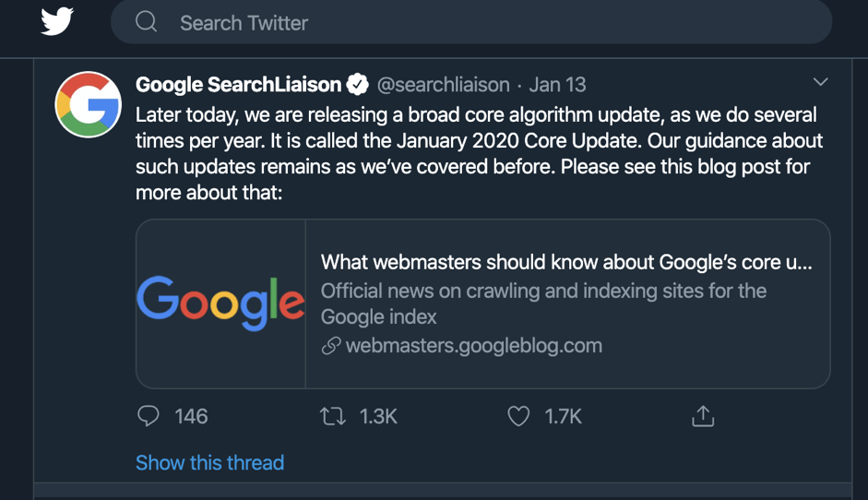
Task: Focus the Search Twitter field
Action: click(471, 22)
